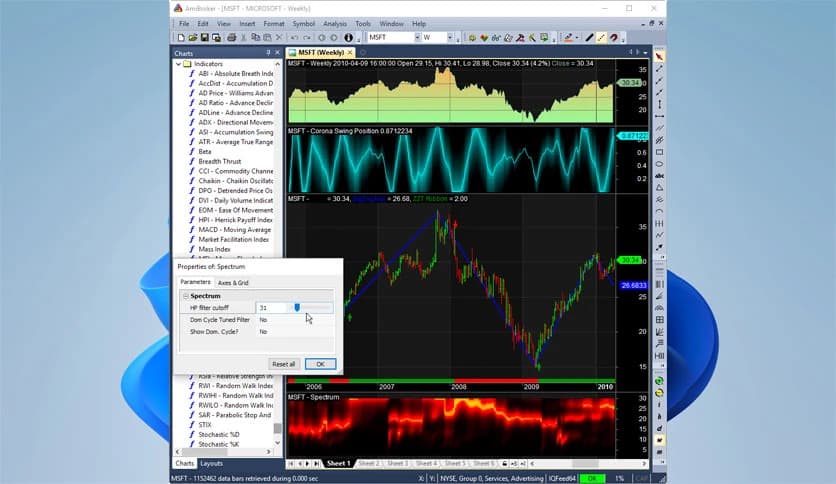The width and height of the screenshot is (836, 484).
Task: Select the Trend line drawing tool
Action: coord(660,69)
